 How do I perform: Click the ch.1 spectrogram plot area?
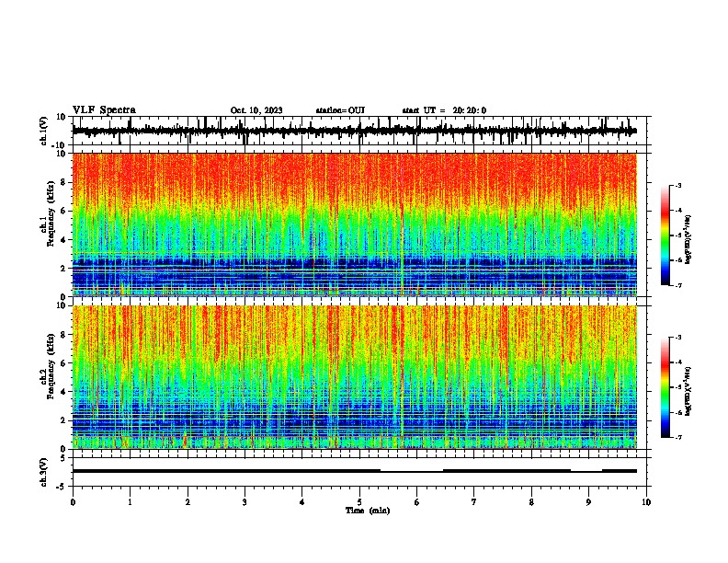355,224
